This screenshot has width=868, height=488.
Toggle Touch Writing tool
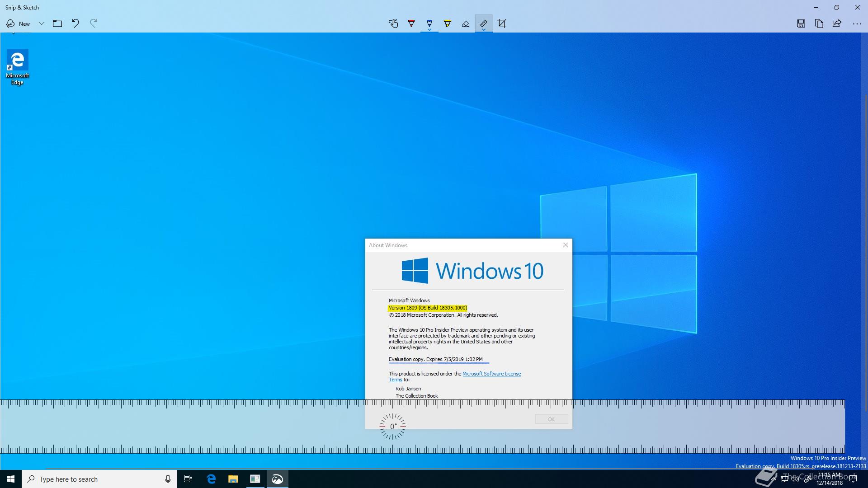[393, 23]
